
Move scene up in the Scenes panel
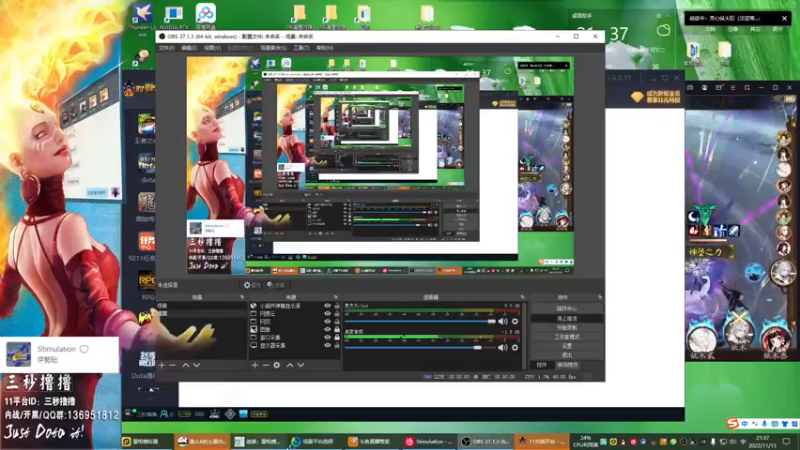186,365
